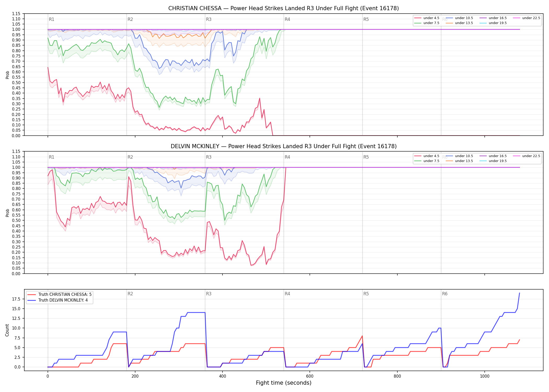Click 'under 22.5' legend entry in McKinley chart
The height and width of the screenshot is (392, 549).
[x=527, y=156]
